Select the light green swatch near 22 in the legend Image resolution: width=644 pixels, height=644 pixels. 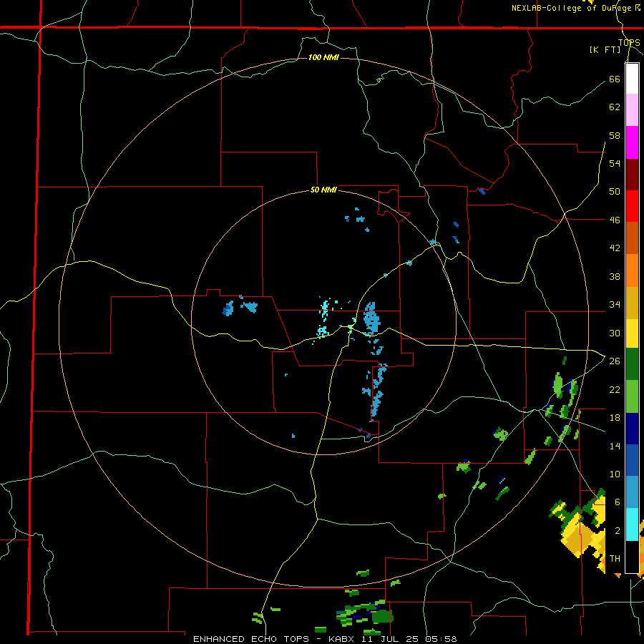[632, 396]
